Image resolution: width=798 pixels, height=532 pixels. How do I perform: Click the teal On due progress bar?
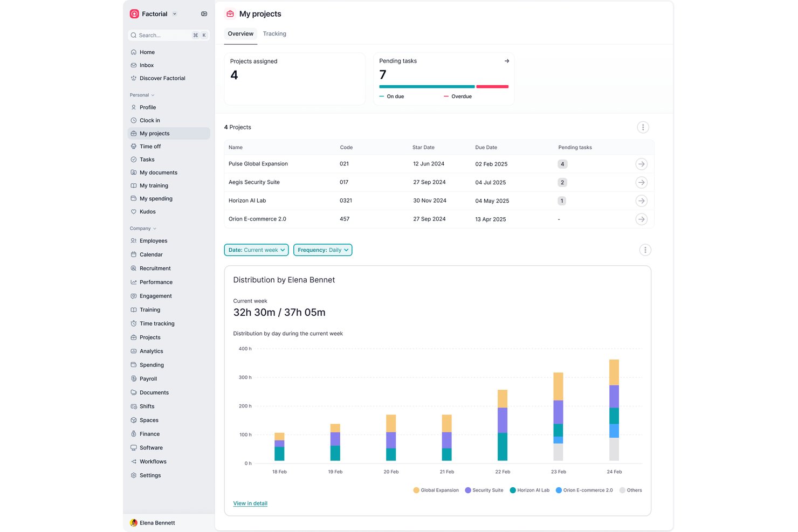(427, 87)
